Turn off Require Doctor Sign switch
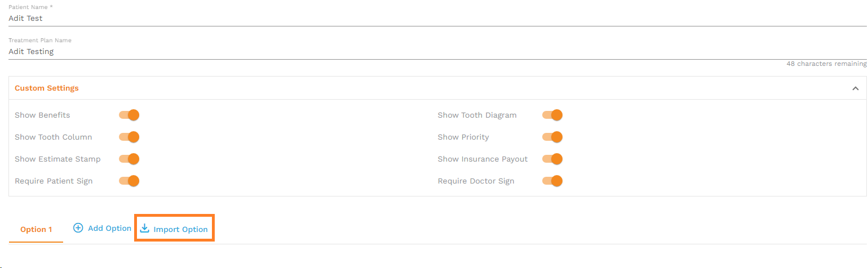Image resolution: width=868 pixels, height=268 pixels. click(x=552, y=181)
